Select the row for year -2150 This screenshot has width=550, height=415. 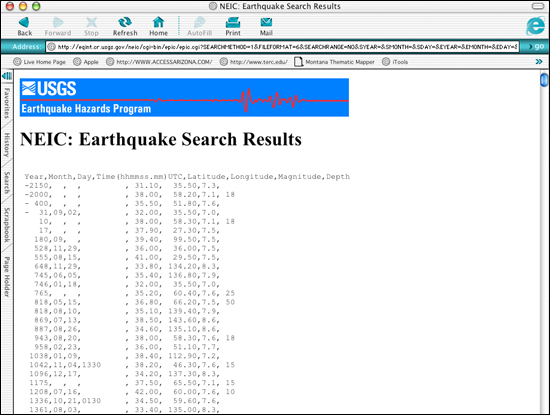[122, 186]
